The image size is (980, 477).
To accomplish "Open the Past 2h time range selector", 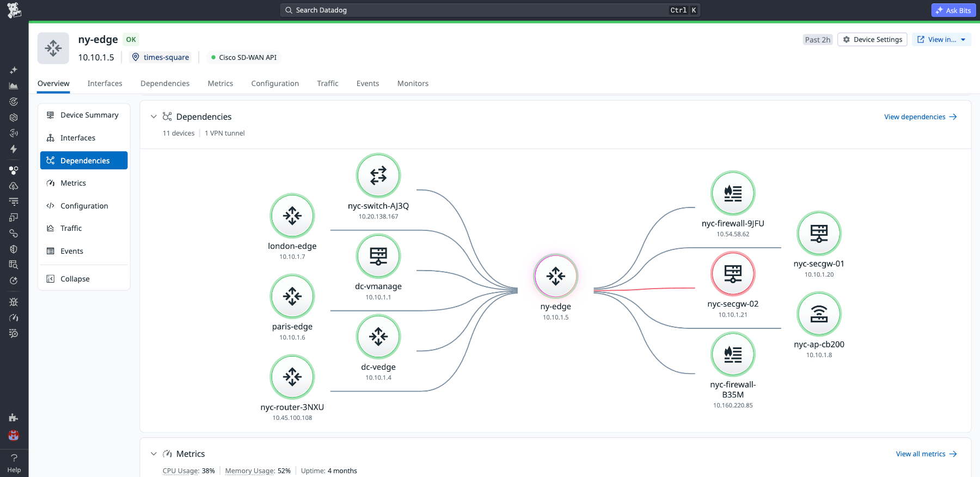I will point(818,40).
